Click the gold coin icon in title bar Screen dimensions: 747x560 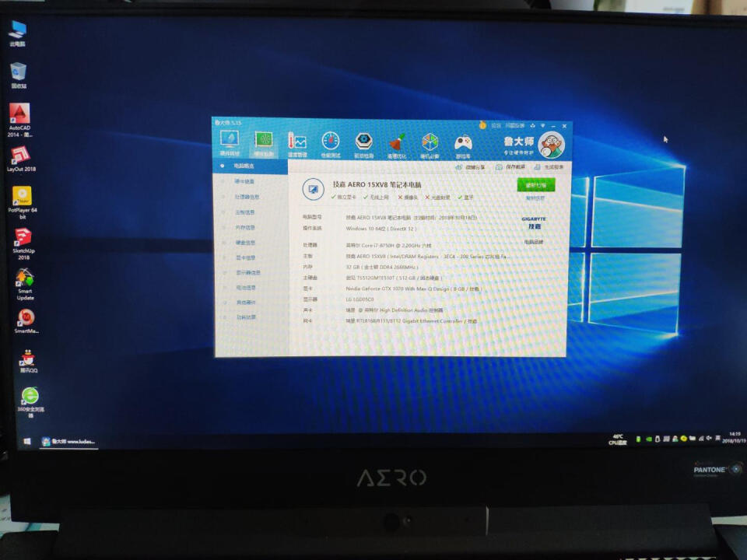click(482, 125)
